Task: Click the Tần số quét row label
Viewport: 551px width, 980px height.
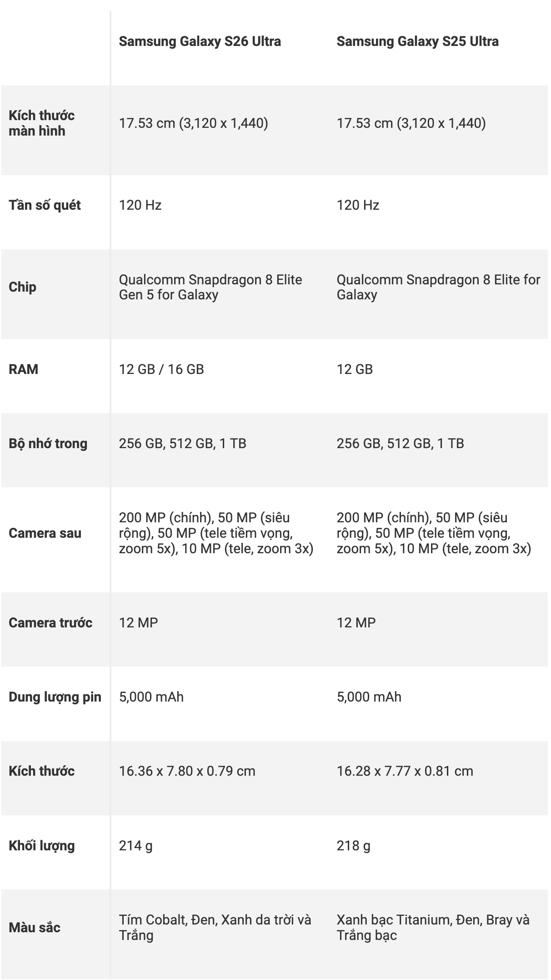Action: 45,205
